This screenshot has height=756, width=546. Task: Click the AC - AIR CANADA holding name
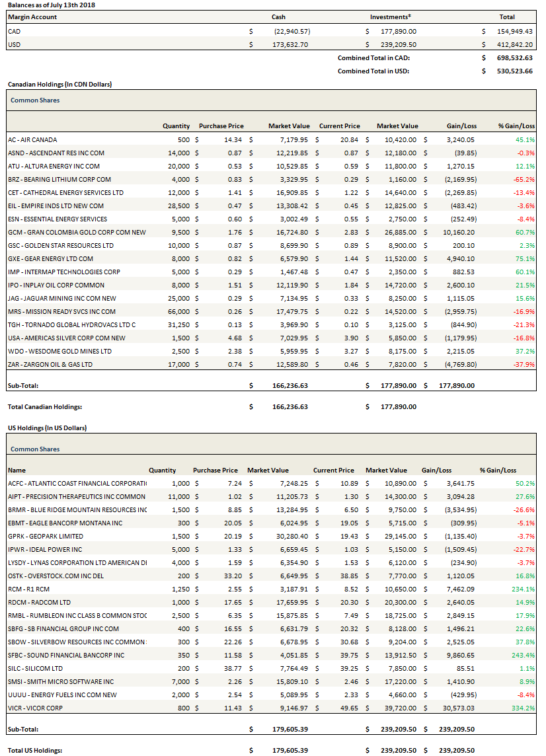(32, 140)
